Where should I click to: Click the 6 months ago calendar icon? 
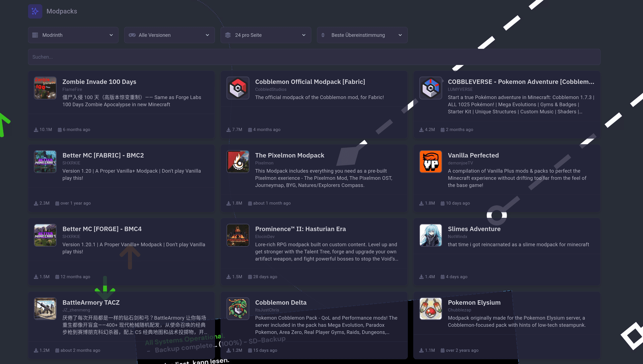click(x=60, y=130)
